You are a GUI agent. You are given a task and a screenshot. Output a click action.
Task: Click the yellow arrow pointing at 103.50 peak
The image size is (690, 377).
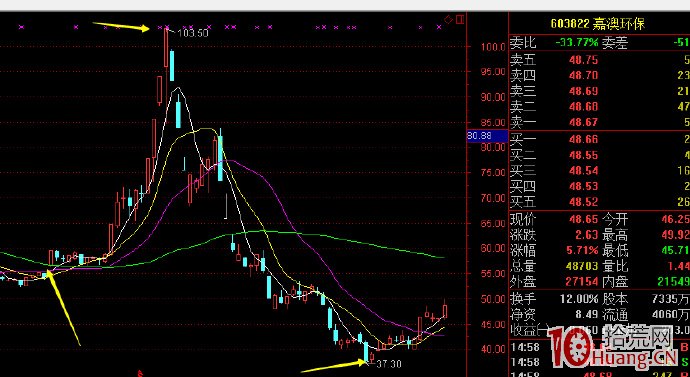click(x=121, y=26)
